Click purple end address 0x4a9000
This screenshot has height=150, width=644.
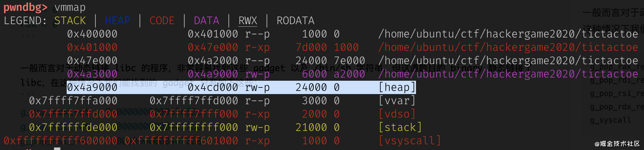coord(213,74)
